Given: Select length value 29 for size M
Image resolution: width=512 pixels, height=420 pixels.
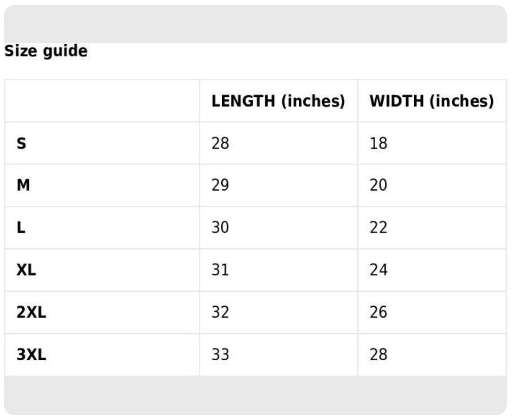Looking at the screenshot, I should pos(220,186).
